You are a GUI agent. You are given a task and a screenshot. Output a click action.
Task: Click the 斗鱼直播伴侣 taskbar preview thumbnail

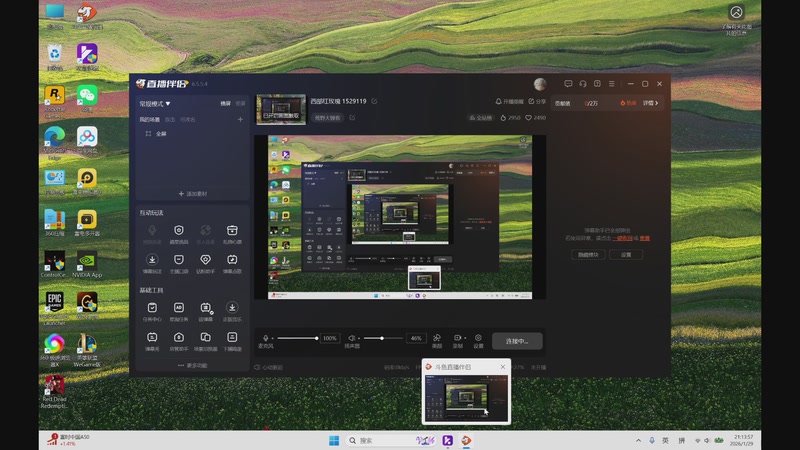point(466,398)
